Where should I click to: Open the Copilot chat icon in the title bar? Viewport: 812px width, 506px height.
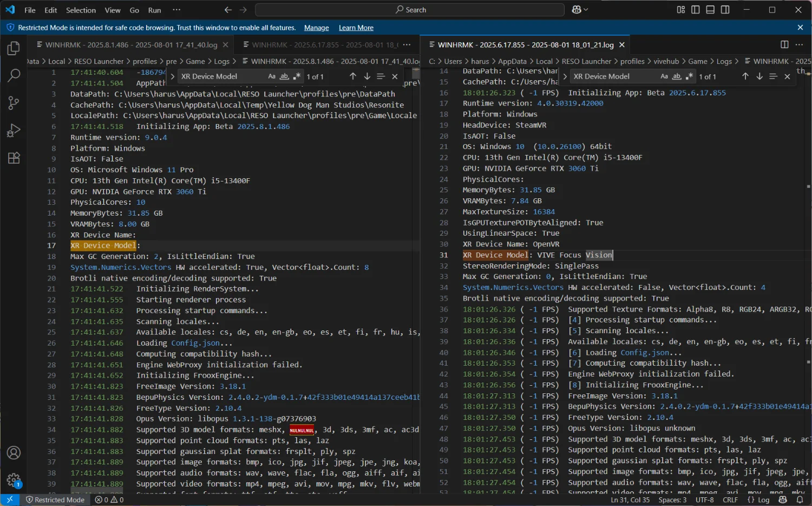tap(576, 10)
